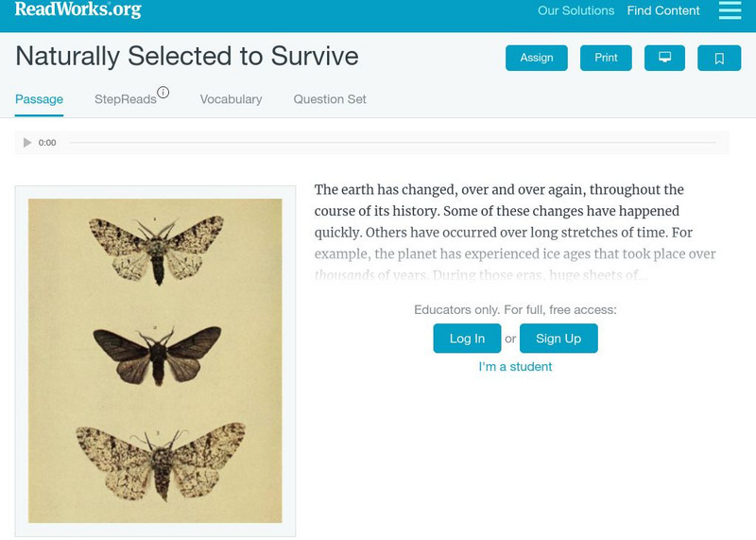Image resolution: width=756 pixels, height=540 pixels.
Task: Click the info icon beside StepReads
Action: coord(163,93)
